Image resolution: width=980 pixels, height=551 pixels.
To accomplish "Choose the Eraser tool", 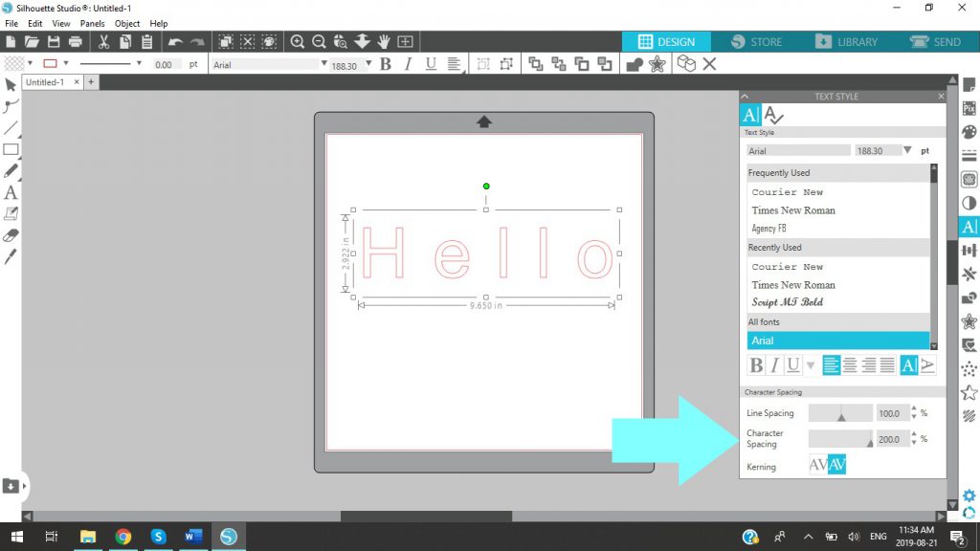I will pos(10,235).
